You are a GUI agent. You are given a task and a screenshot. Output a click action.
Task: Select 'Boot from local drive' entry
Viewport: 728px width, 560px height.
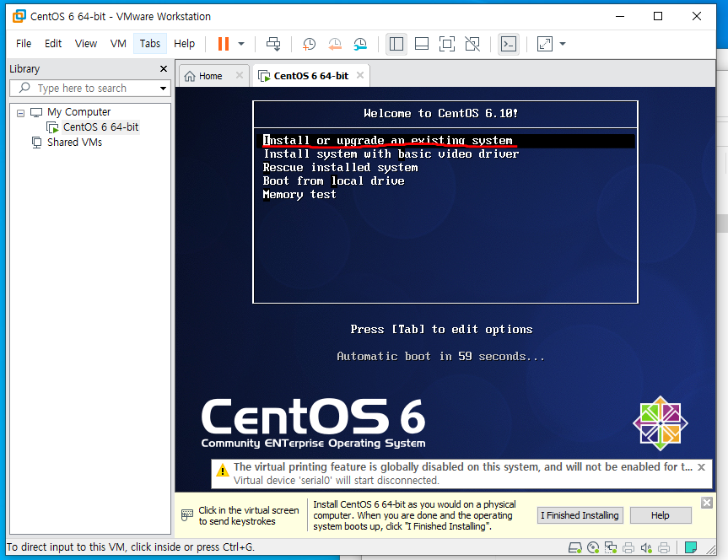[333, 181]
